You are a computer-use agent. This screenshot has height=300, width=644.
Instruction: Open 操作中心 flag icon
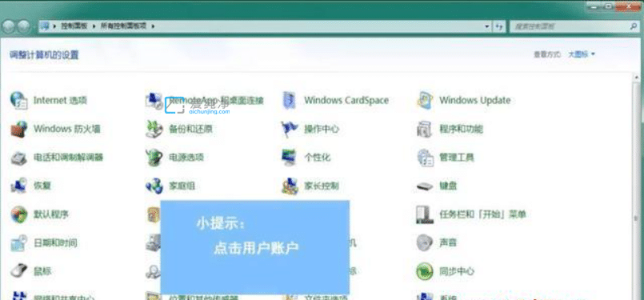(290, 129)
